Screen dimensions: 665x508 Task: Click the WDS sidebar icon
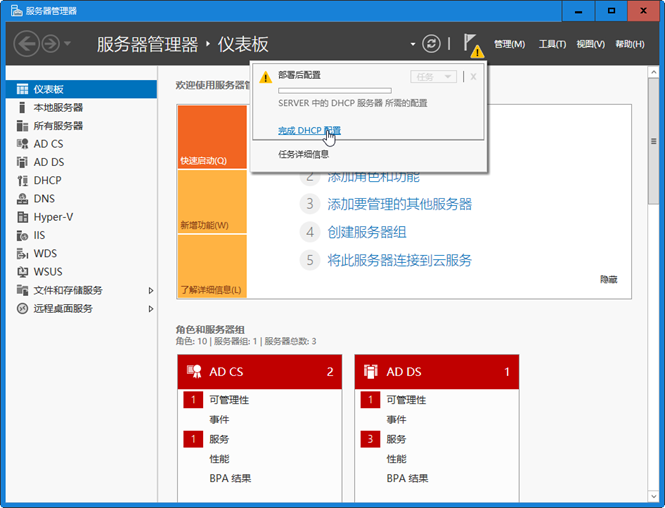coord(22,253)
